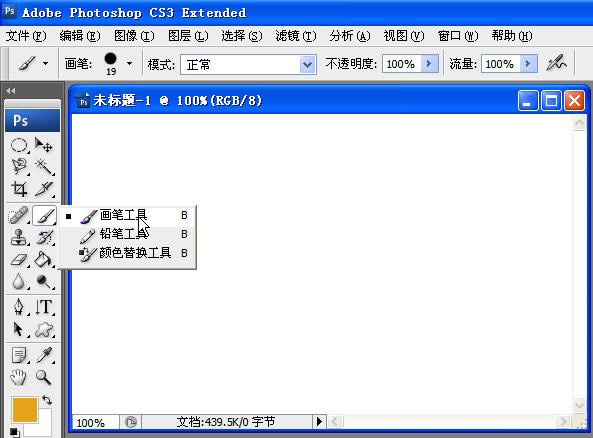Viewport: 593px width, 438px height.
Task: Select the Elliptical Marquee tool
Action: (x=19, y=145)
